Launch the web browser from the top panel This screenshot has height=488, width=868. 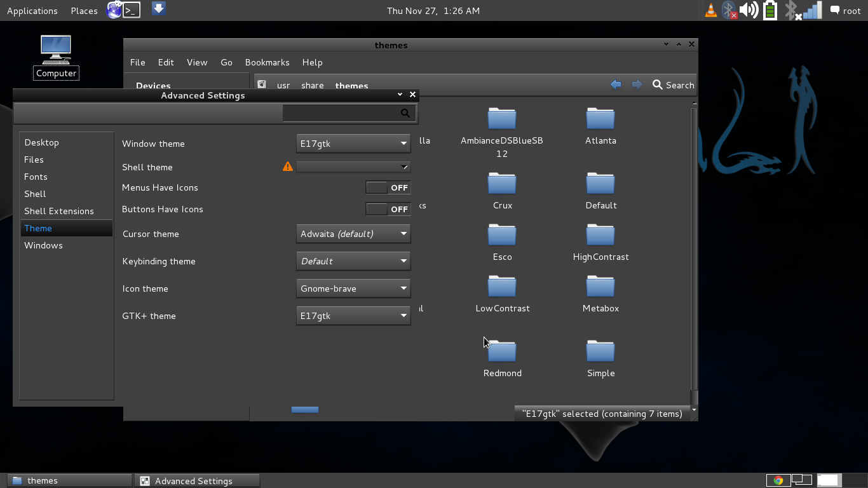(113, 10)
